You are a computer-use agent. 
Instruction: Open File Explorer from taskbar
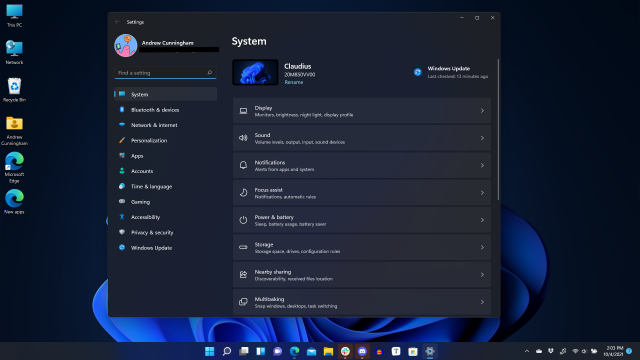tap(328, 351)
